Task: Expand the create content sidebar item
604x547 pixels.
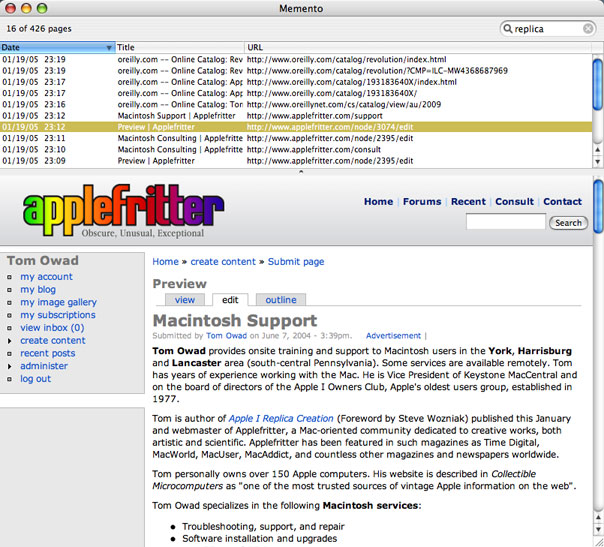Action: [10, 341]
